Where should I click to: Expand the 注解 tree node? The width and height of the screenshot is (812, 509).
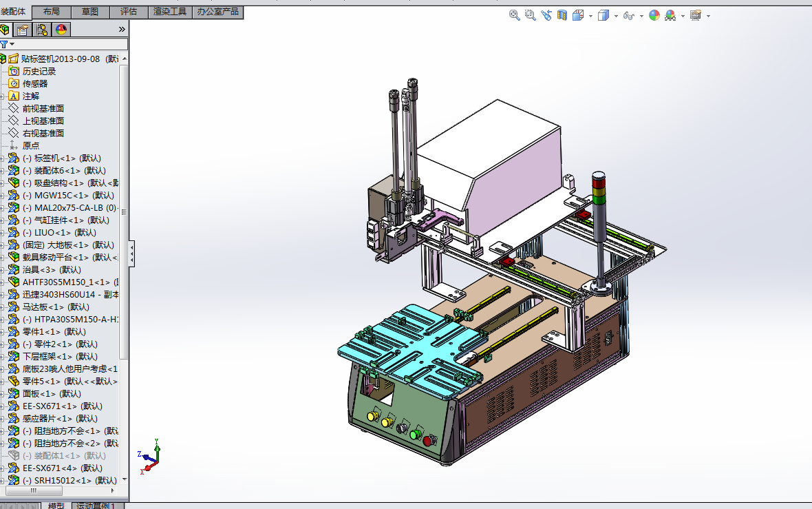2,96
